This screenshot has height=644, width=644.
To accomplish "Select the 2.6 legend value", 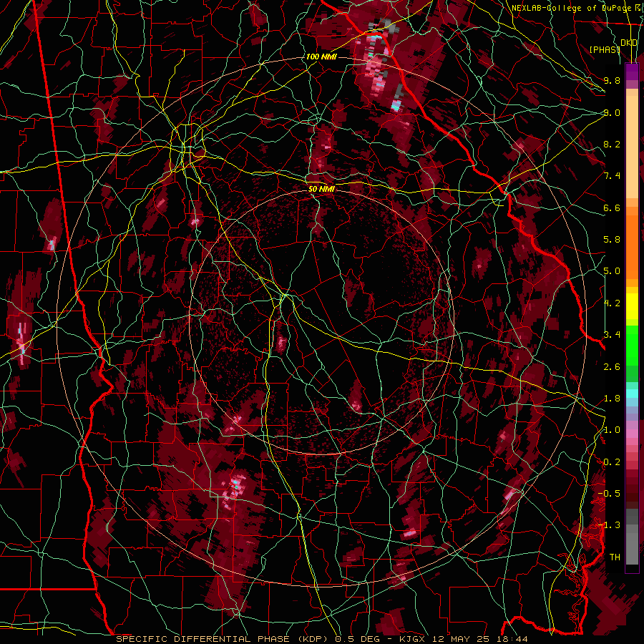I will pos(612,366).
